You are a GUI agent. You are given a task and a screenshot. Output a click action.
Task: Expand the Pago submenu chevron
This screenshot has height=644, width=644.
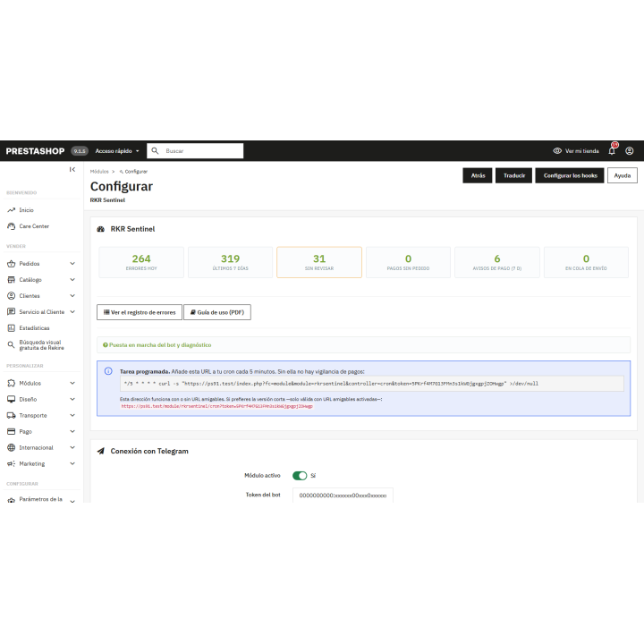[72, 432]
